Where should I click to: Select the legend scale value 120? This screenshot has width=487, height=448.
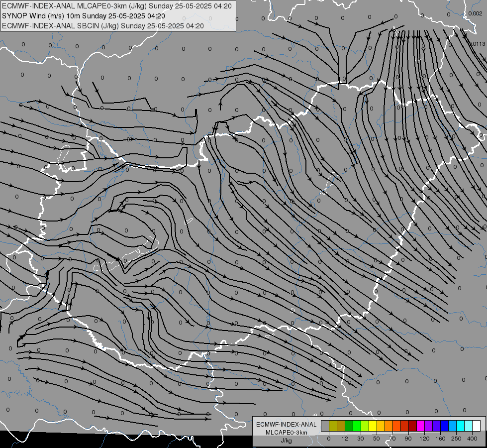[x=425, y=439]
